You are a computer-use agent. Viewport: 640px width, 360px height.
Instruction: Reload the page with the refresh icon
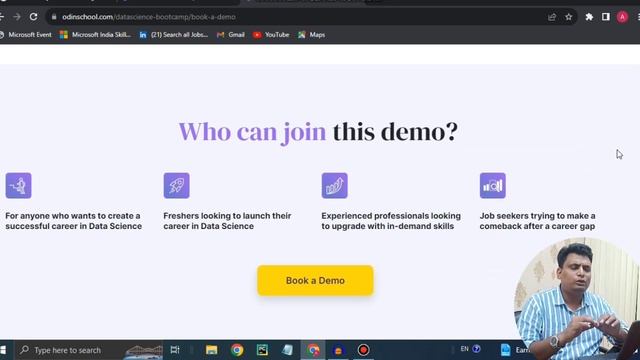(33, 17)
